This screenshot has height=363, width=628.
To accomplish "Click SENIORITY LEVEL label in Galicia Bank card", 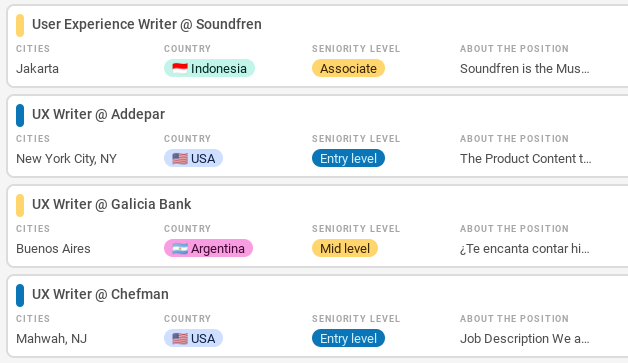I will (356, 229).
